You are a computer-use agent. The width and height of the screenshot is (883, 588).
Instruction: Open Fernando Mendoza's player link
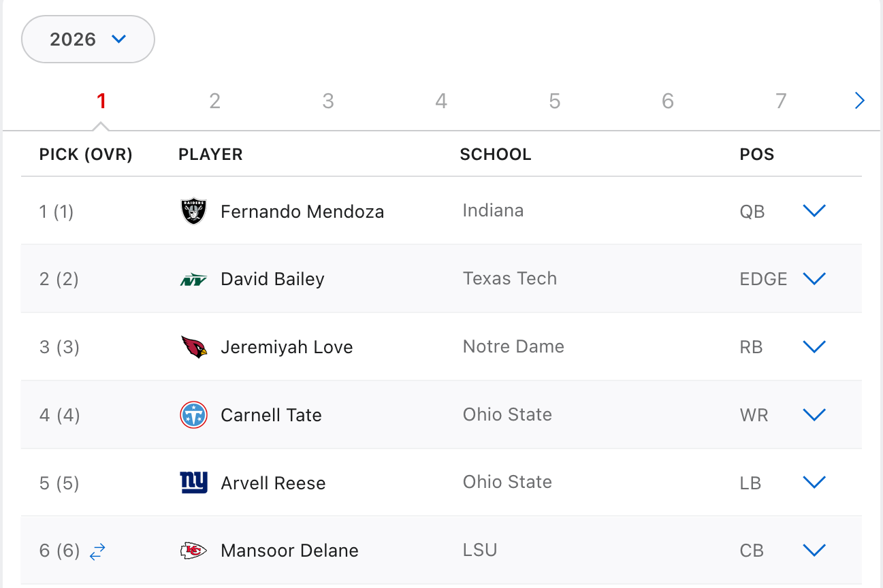click(x=302, y=212)
